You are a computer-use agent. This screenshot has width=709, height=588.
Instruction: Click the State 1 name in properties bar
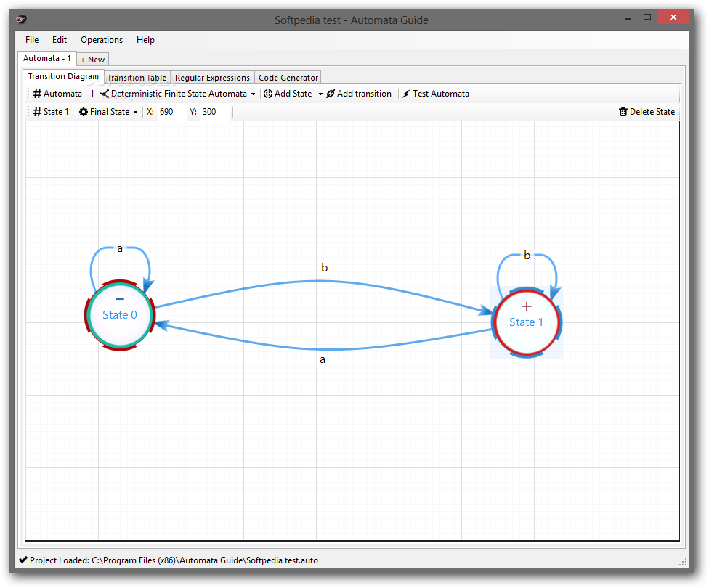[x=56, y=112]
